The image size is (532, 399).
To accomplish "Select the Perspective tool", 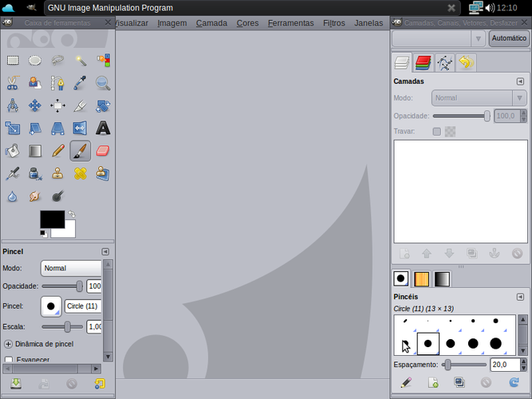I will (57, 128).
